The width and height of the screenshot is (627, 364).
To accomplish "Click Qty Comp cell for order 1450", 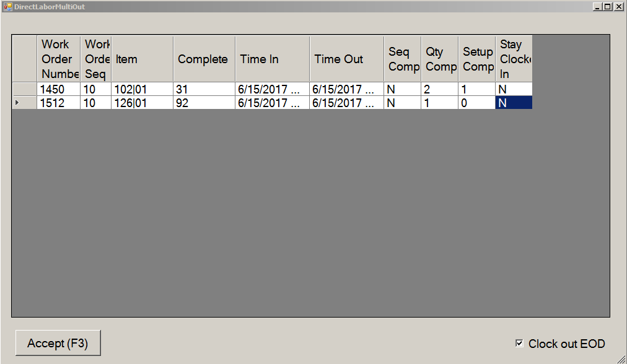I will pos(439,90).
